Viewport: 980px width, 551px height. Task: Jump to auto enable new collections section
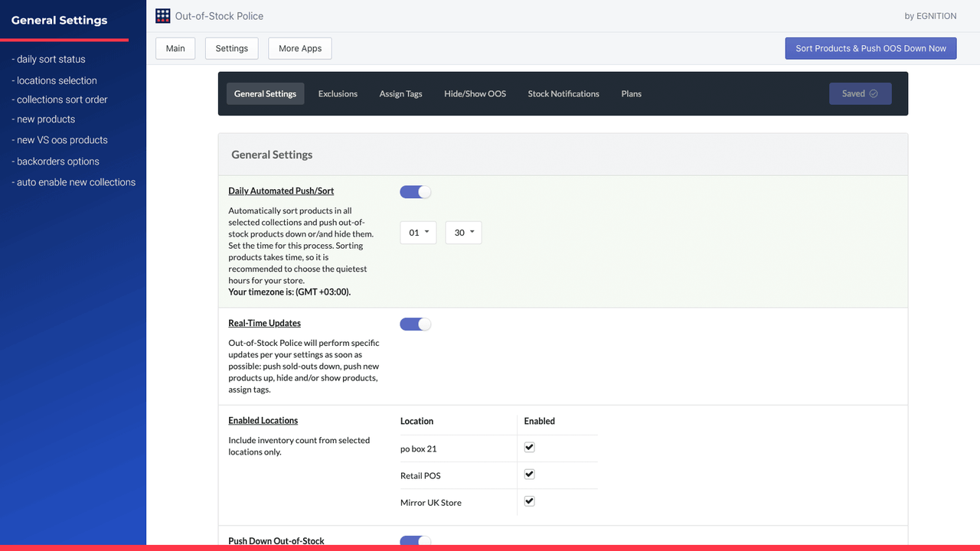[x=73, y=182]
